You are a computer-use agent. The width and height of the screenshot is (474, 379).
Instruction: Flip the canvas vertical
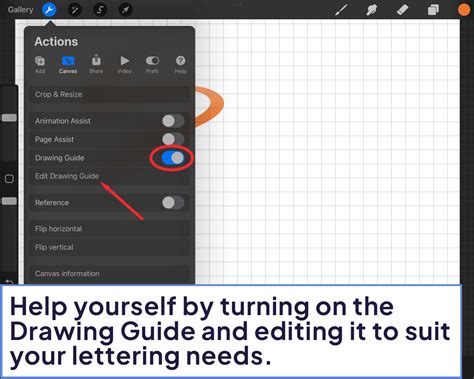109,247
